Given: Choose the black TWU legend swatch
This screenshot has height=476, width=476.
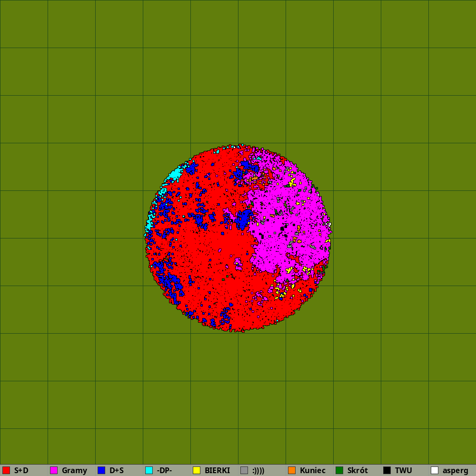Looking at the screenshot, I should click(x=387, y=470).
